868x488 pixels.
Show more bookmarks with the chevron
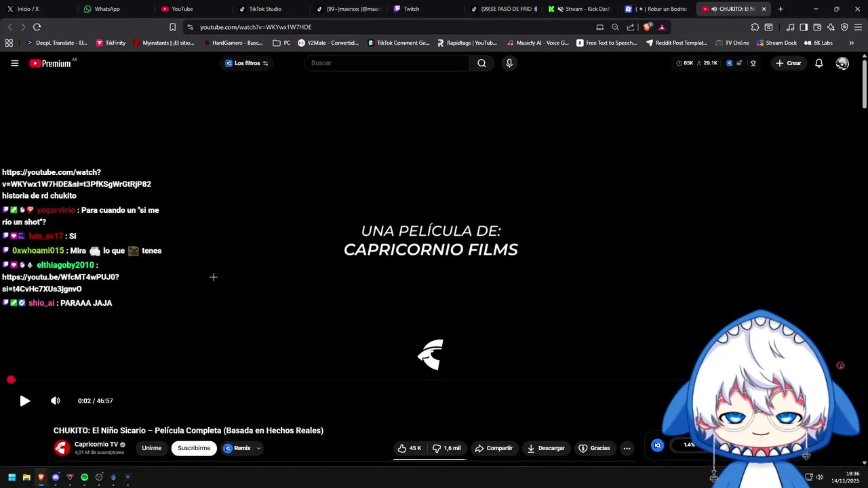(851, 43)
